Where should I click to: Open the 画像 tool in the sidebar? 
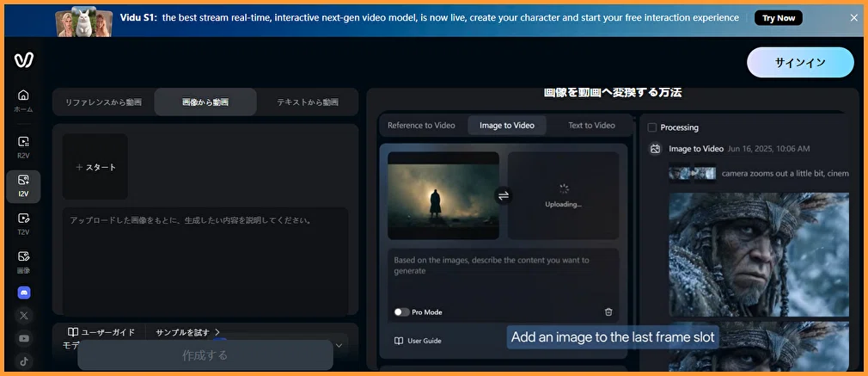23,263
